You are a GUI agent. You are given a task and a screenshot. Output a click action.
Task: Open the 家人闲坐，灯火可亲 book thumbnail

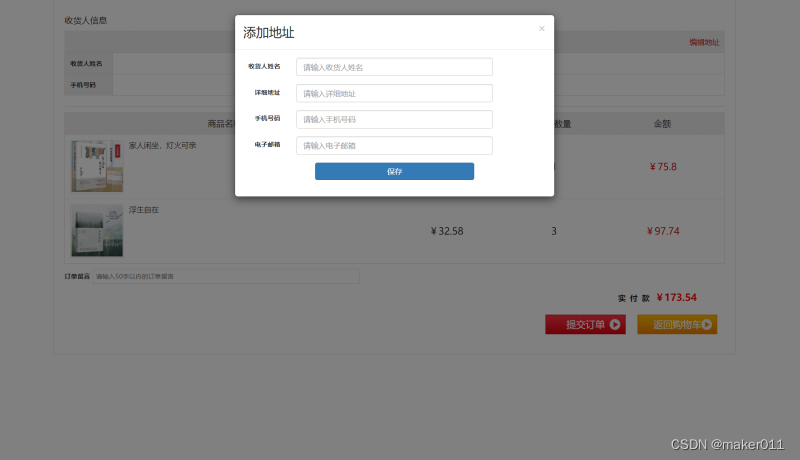pos(97,166)
